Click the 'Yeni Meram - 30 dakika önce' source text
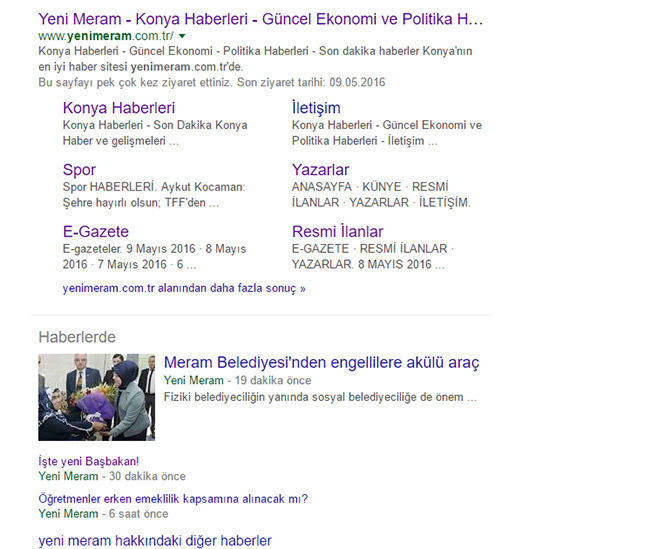 [112, 476]
